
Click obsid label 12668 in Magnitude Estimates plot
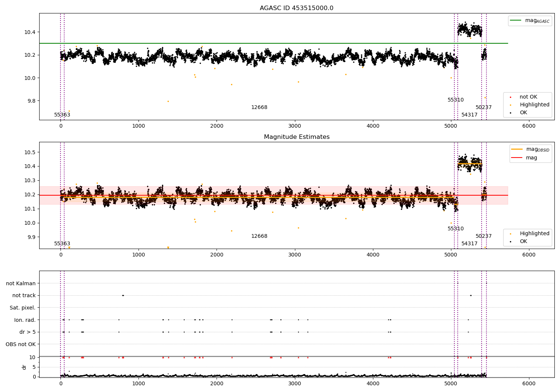point(259,236)
